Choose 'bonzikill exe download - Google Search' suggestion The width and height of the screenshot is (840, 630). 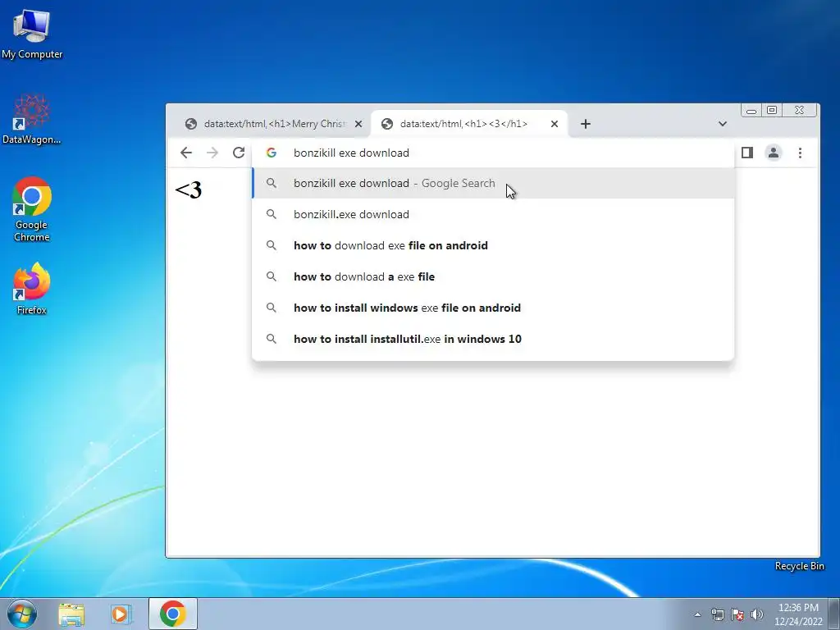click(x=493, y=183)
